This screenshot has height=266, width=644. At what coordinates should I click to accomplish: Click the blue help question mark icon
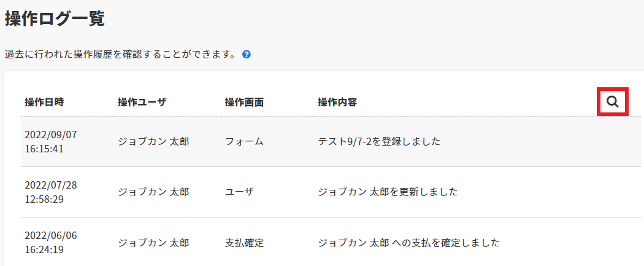247,54
